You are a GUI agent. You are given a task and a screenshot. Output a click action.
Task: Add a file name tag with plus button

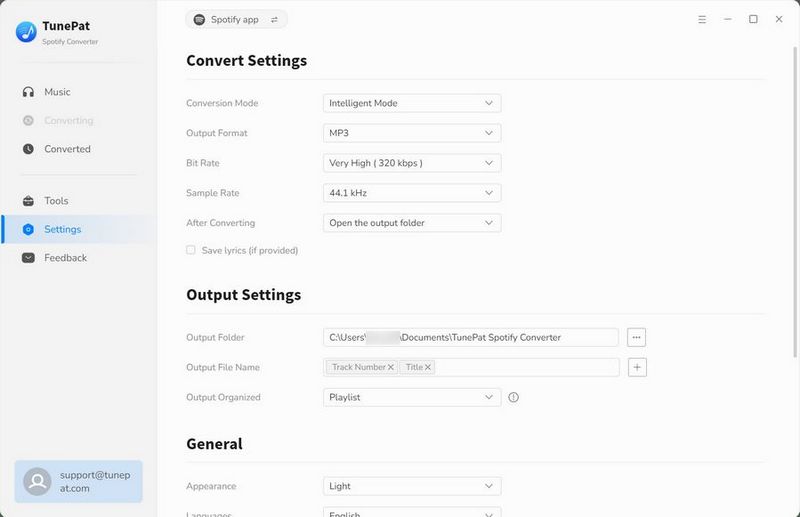pyautogui.click(x=637, y=367)
